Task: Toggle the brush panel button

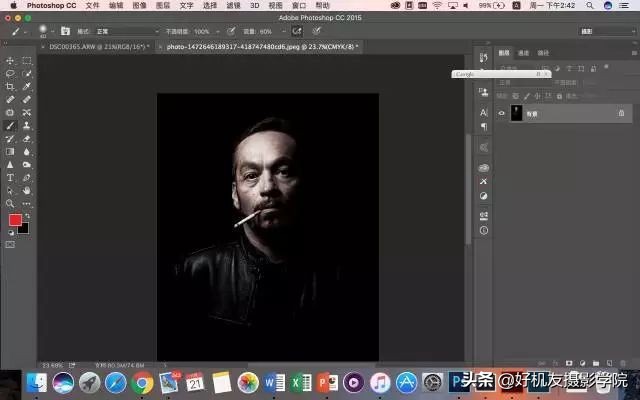Action: pos(65,31)
